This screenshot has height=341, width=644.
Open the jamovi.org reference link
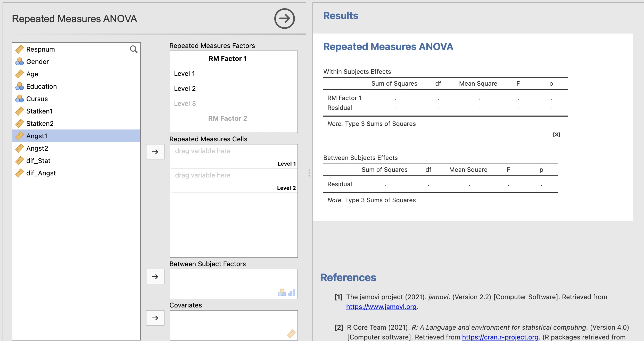click(x=381, y=307)
